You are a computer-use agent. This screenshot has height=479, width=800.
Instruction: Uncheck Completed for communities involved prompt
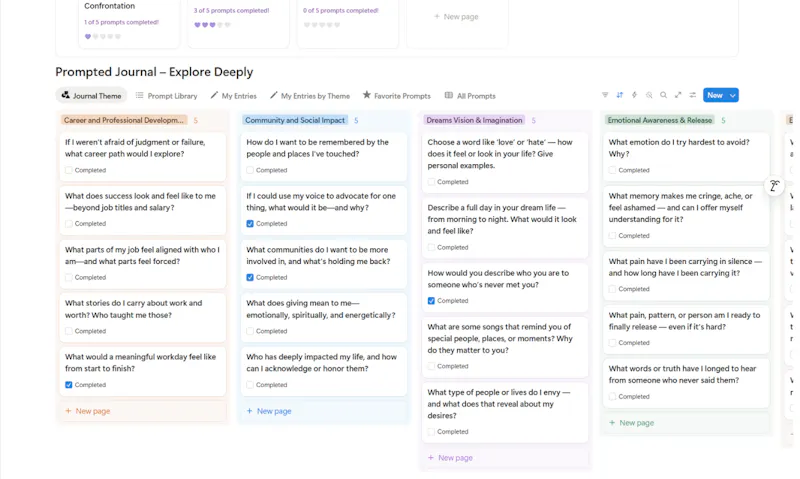(x=250, y=277)
